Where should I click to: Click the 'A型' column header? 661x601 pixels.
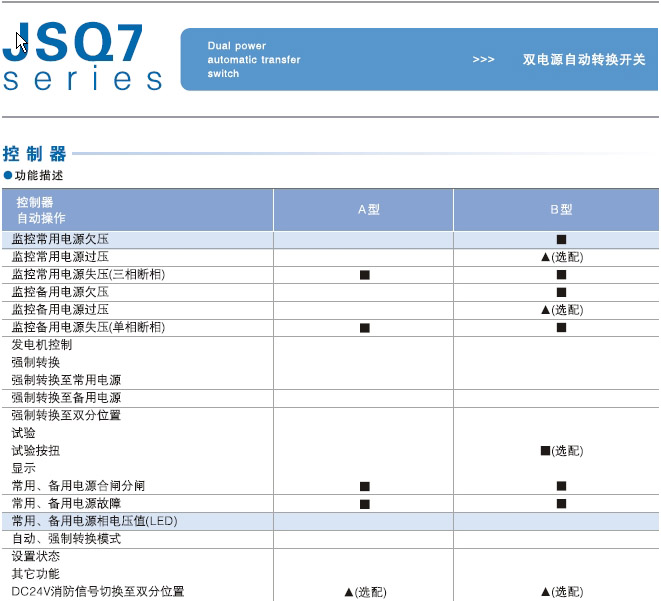click(x=369, y=209)
